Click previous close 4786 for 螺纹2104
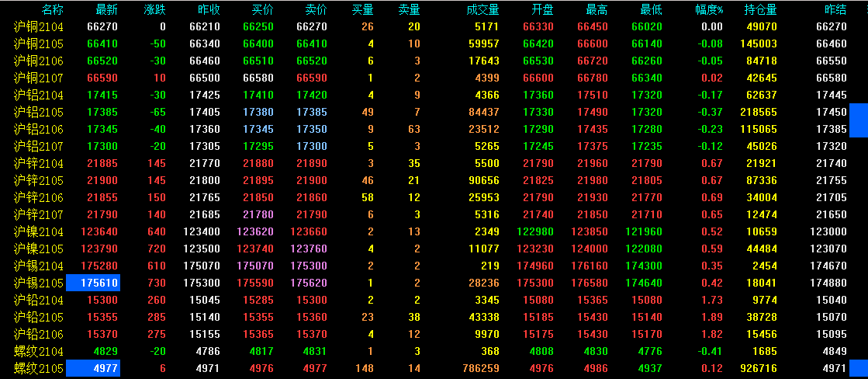Viewport: 868px width, 379px height. tap(206, 352)
